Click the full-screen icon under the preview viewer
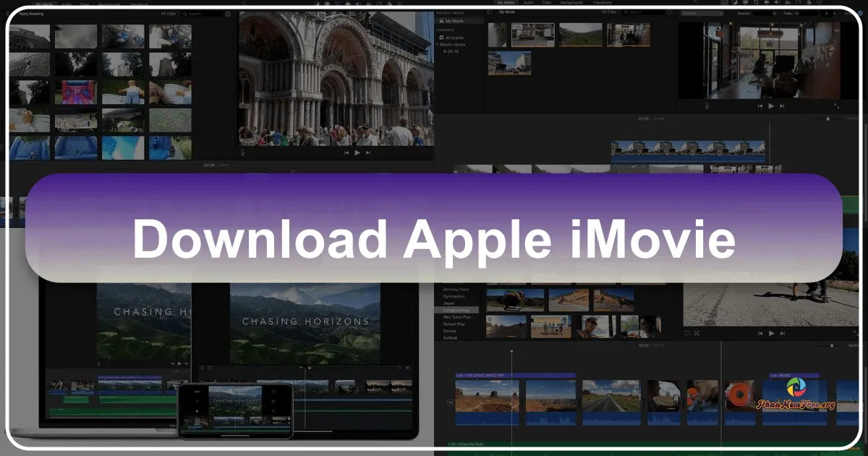 coord(837,106)
